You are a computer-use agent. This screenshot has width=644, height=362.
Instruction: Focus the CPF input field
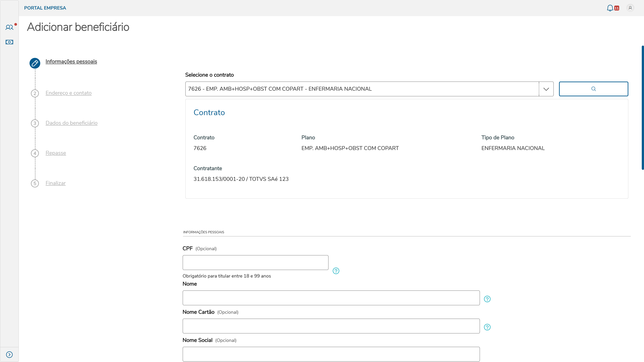point(255,263)
